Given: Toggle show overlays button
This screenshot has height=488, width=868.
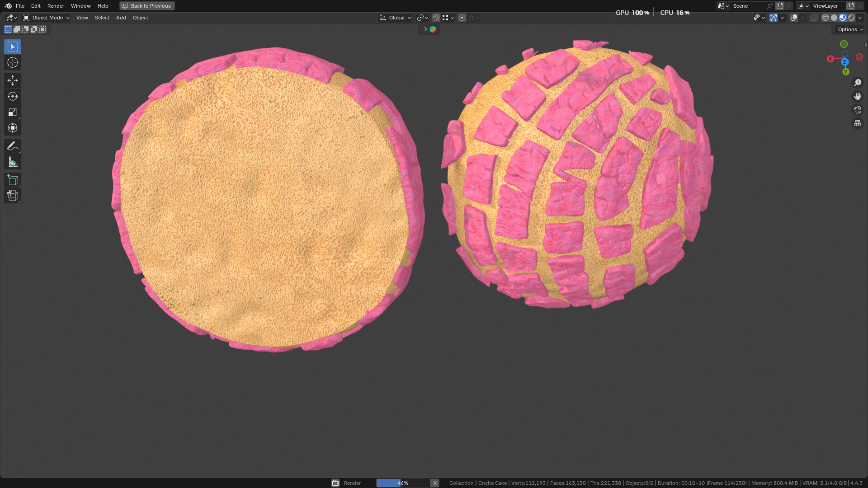Looking at the screenshot, I should (x=794, y=18).
